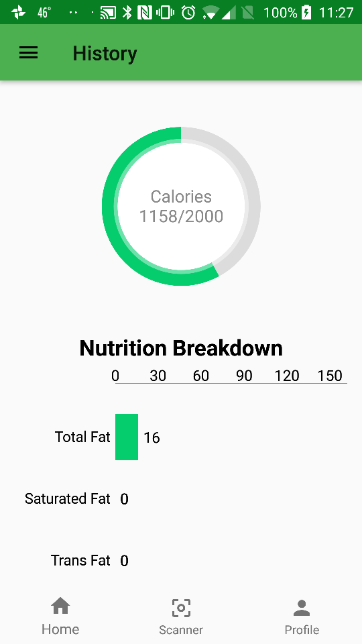The image size is (362, 644).
Task: Select the Scanner tab label
Action: [181, 630]
